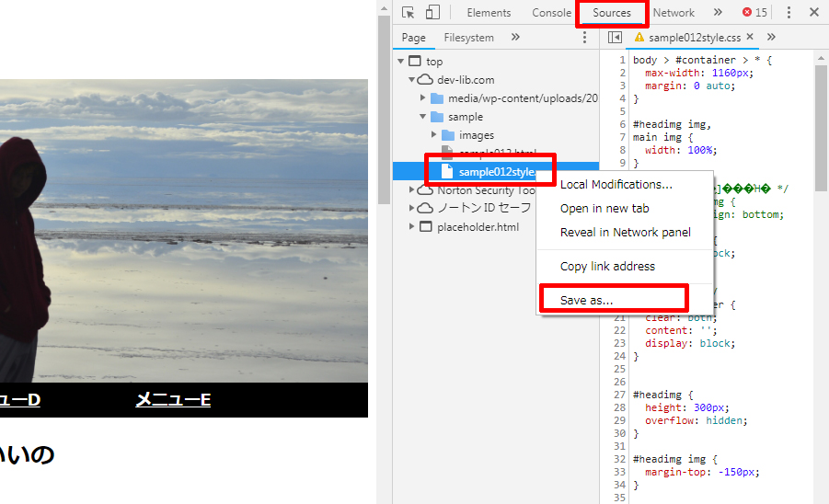Open the Network tab
Image resolution: width=829 pixels, height=504 pixels.
click(x=674, y=13)
